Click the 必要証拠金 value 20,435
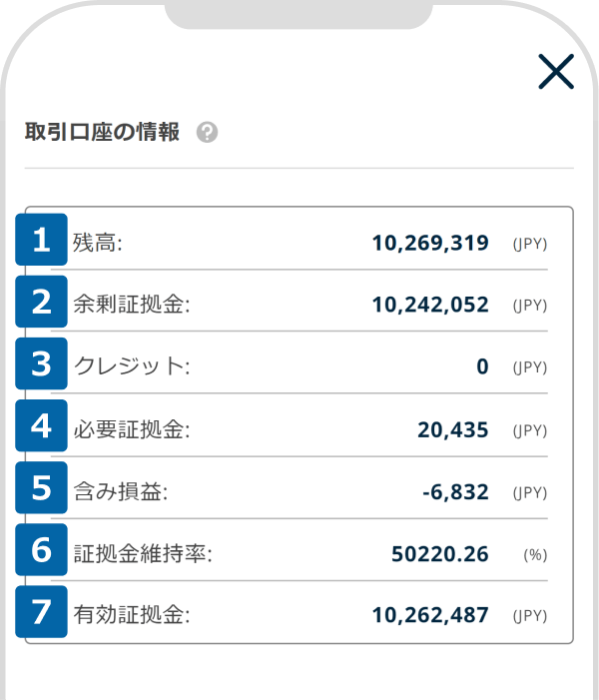The image size is (599, 700). [x=452, y=429]
